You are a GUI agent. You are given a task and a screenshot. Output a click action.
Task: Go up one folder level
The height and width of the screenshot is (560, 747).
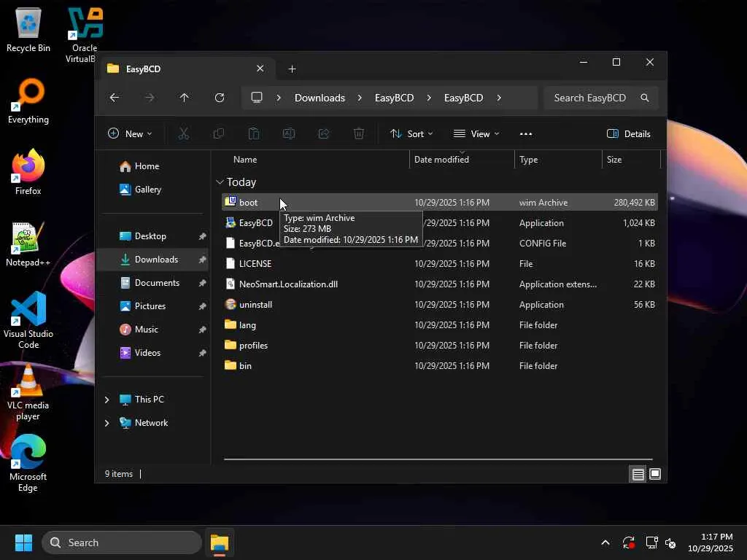[x=184, y=98]
